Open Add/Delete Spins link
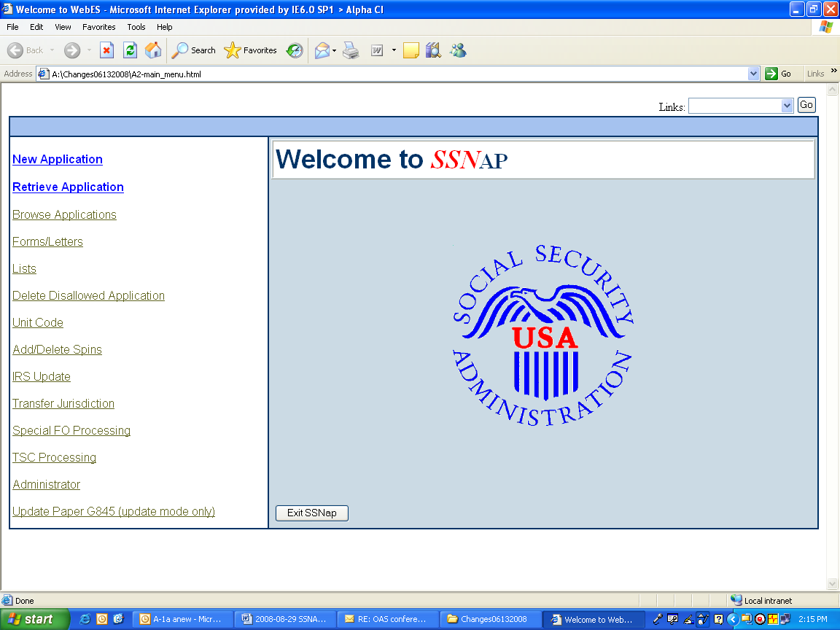The height and width of the screenshot is (630, 840). pyautogui.click(x=58, y=349)
